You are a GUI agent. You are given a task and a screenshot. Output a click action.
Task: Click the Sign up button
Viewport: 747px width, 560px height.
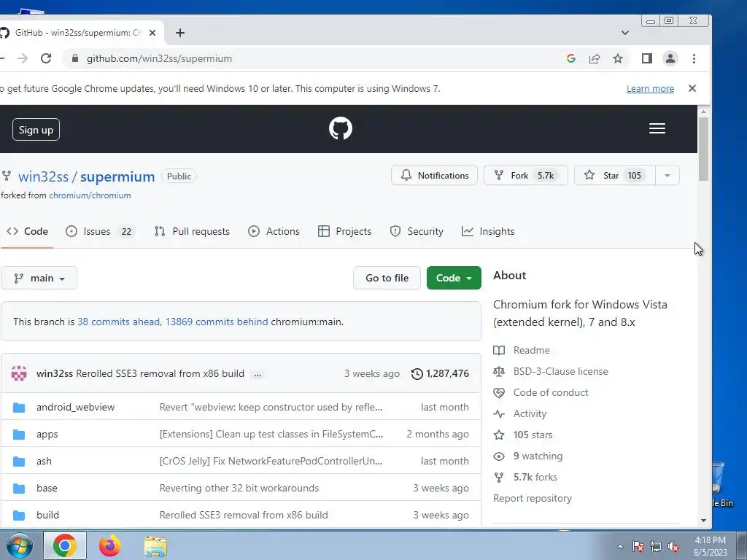point(36,130)
